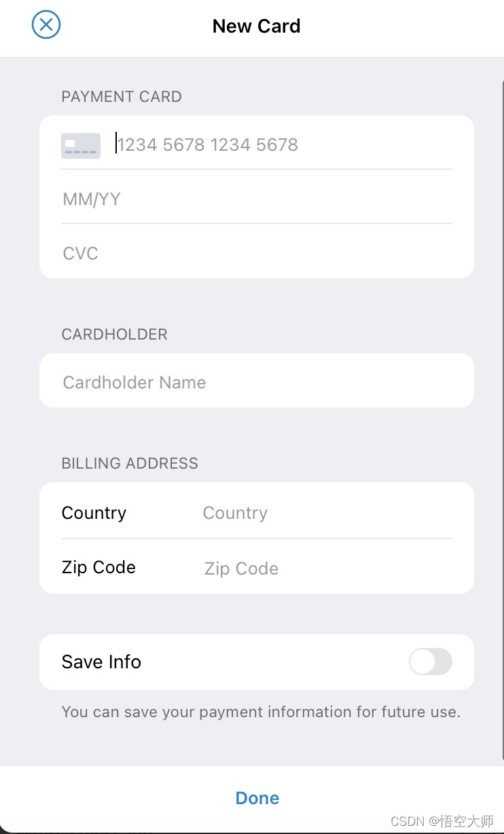Focus the card number field
Image resolution: width=504 pixels, height=834 pixels.
point(283,145)
